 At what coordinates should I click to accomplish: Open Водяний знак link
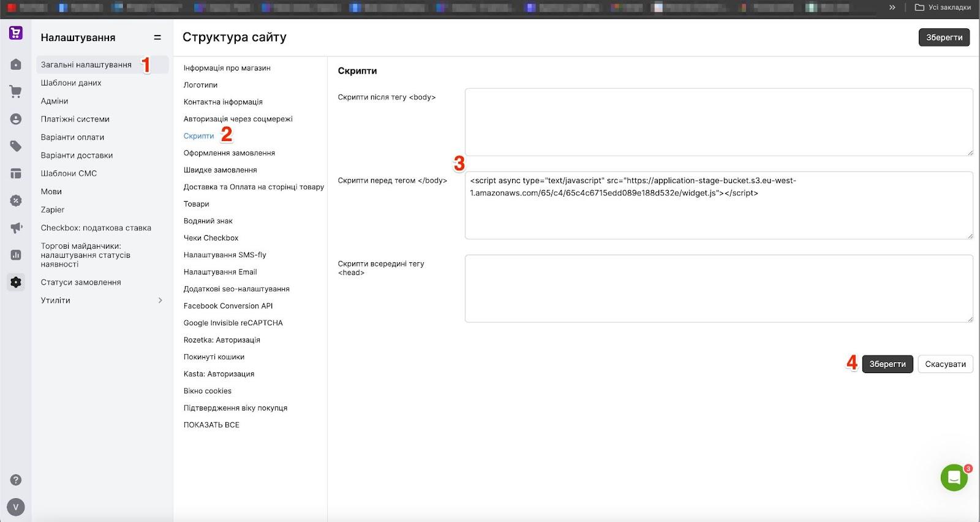(208, 221)
